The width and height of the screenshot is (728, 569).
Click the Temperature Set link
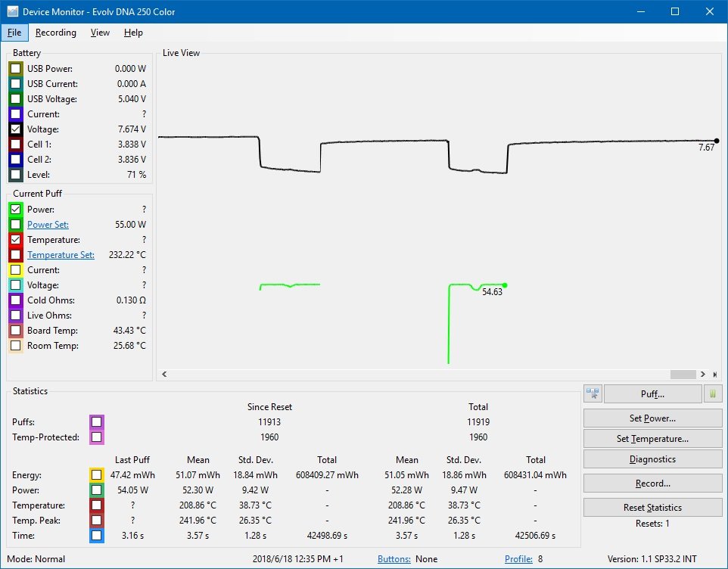[61, 255]
